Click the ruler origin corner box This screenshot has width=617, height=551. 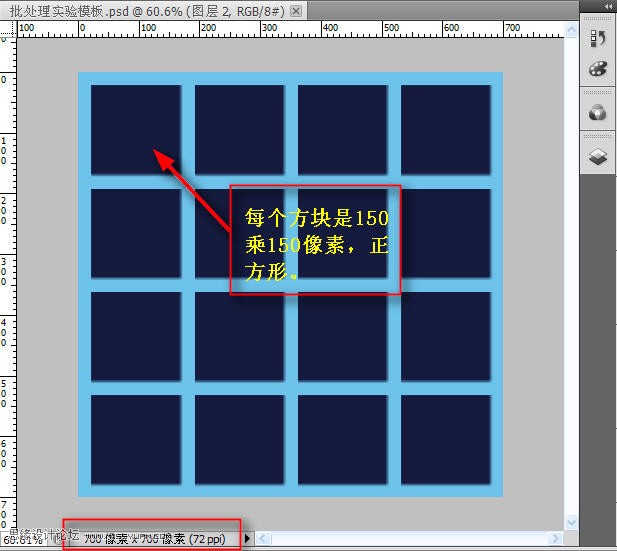[x=7, y=30]
